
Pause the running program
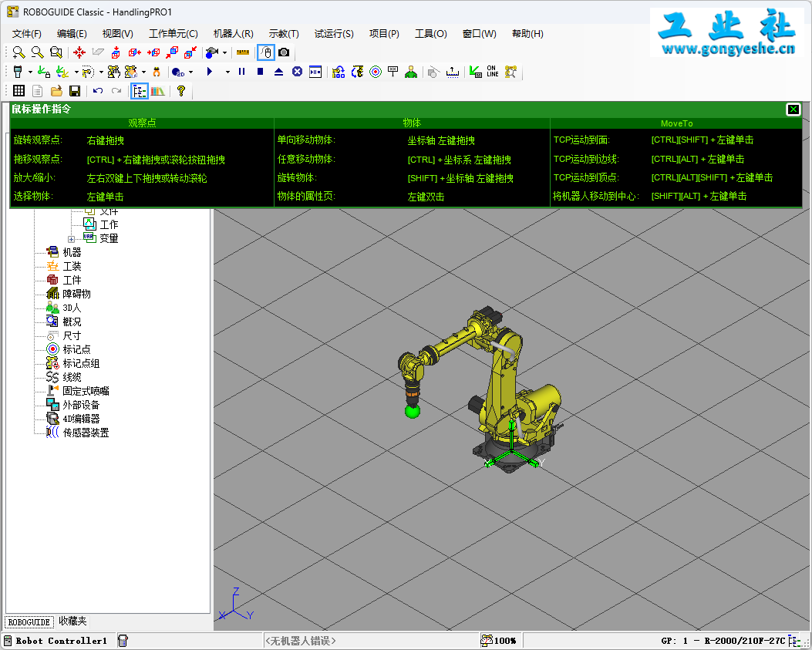pyautogui.click(x=242, y=72)
